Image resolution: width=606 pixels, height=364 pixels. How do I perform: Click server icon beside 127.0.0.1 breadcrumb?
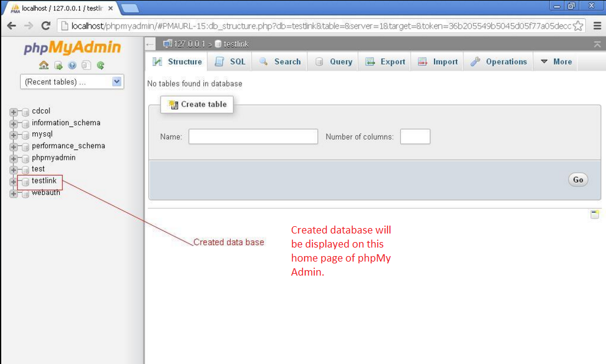coord(167,44)
